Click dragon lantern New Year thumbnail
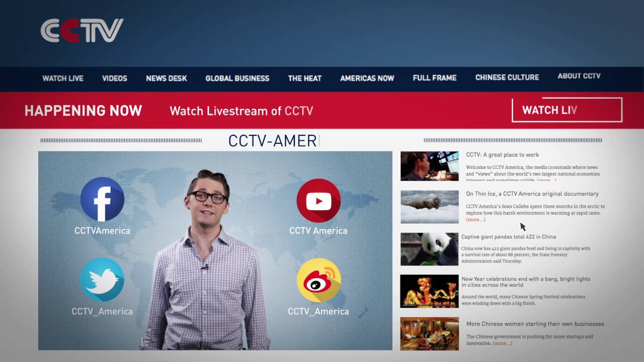 point(430,291)
